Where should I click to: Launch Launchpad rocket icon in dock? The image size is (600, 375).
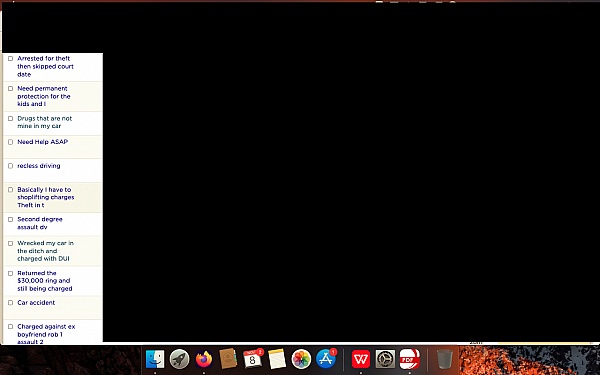179,359
